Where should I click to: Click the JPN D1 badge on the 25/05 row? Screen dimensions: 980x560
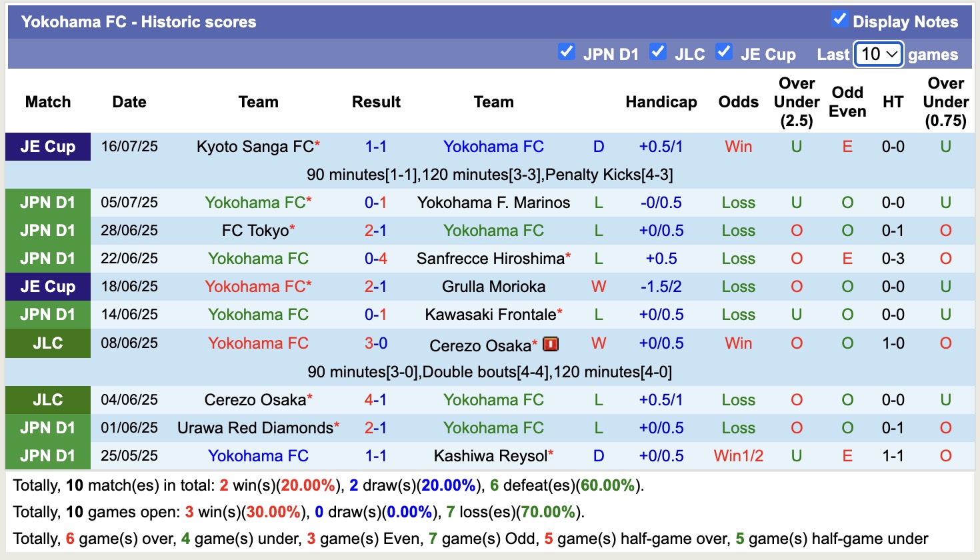47,456
